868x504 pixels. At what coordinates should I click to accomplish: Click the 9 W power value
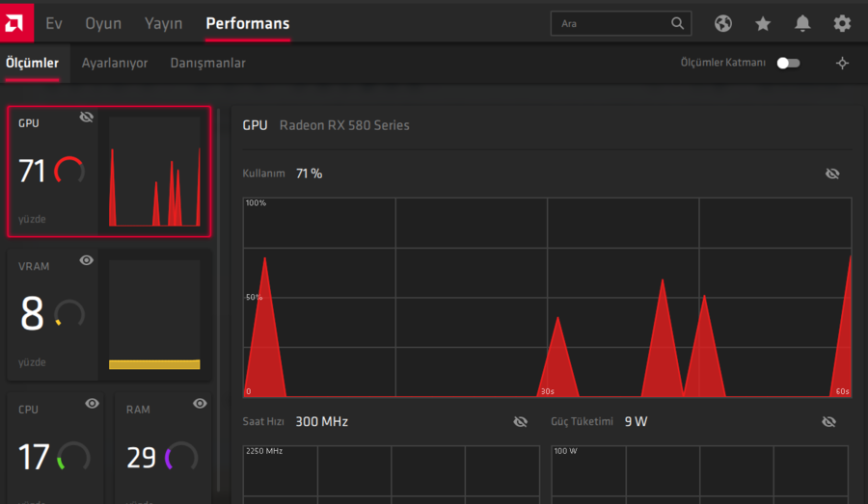click(637, 421)
